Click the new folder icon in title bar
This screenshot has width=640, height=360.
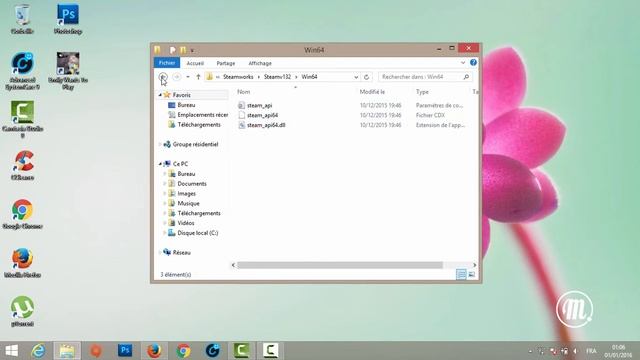[x=183, y=50]
